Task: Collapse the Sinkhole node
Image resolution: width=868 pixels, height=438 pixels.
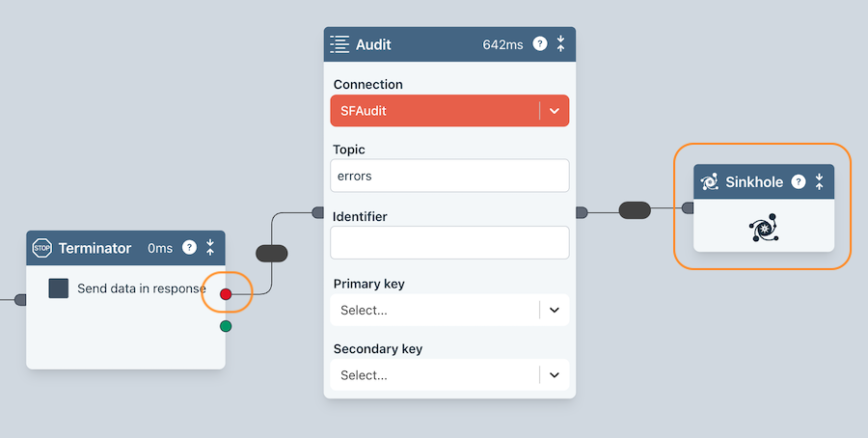Action: pyautogui.click(x=820, y=181)
